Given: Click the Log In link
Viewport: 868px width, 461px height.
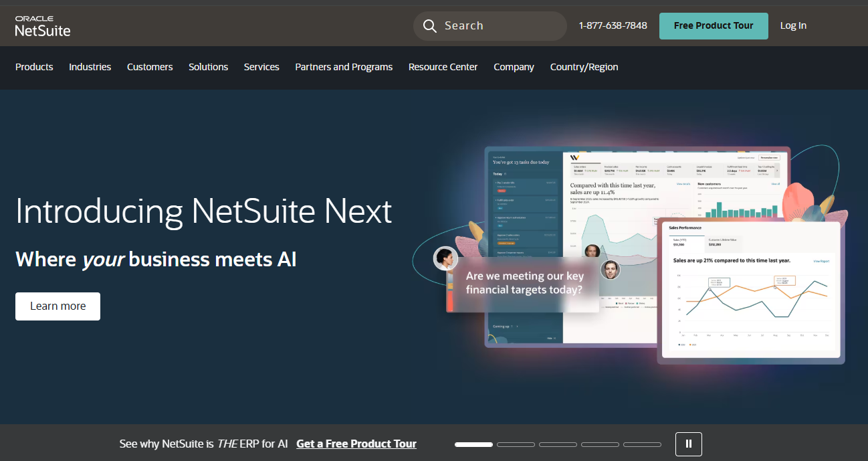Looking at the screenshot, I should point(793,26).
